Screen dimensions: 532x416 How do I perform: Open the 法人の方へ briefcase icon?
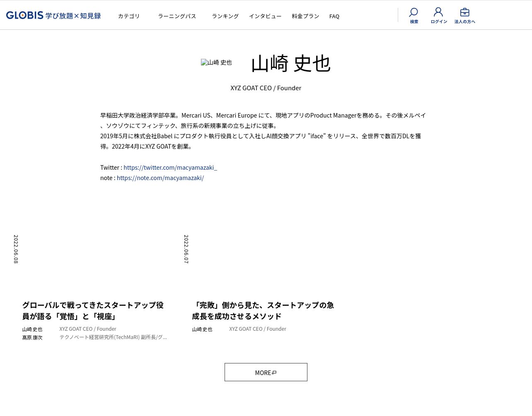tap(464, 16)
